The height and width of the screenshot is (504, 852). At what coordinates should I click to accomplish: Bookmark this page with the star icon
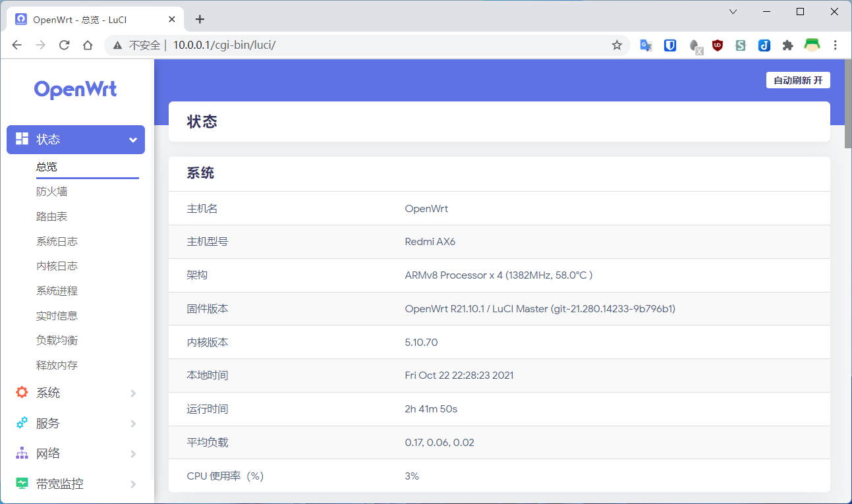click(617, 45)
